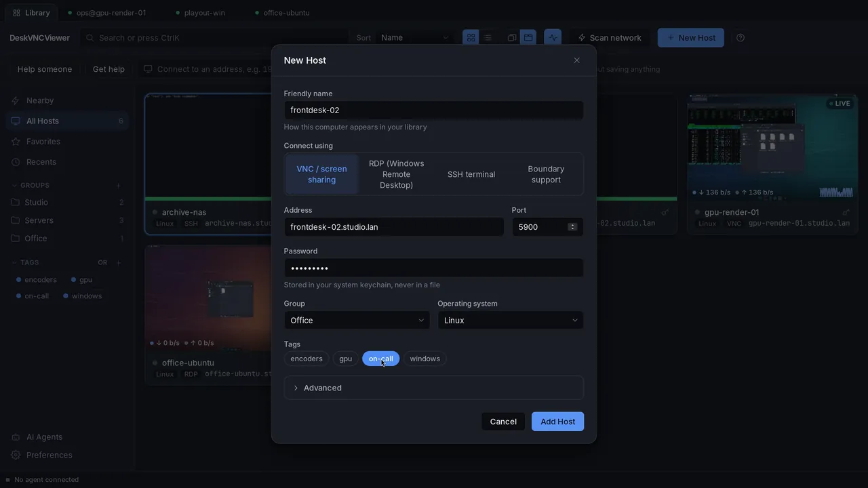Image resolution: width=868 pixels, height=488 pixels.
Task: Choose SSH terminal connection type
Action: [x=471, y=174]
